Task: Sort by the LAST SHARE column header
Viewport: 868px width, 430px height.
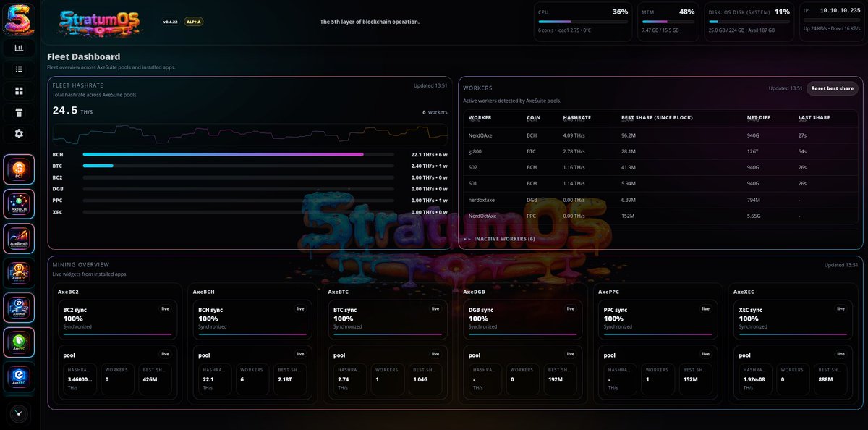Action: [x=814, y=117]
